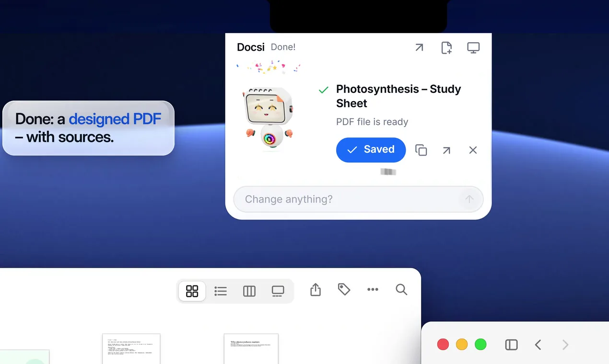Image resolution: width=609 pixels, height=364 pixels.
Task: Click the back chevron in lower-right window
Action: pyautogui.click(x=538, y=344)
